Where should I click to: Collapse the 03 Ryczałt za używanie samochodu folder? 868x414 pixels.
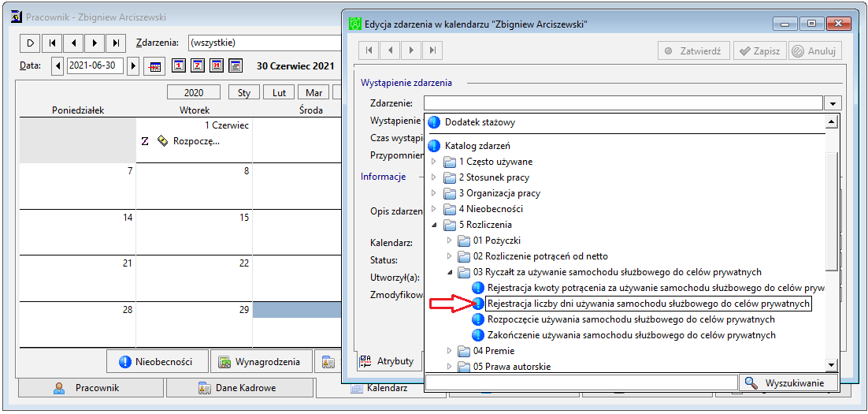[x=449, y=272]
